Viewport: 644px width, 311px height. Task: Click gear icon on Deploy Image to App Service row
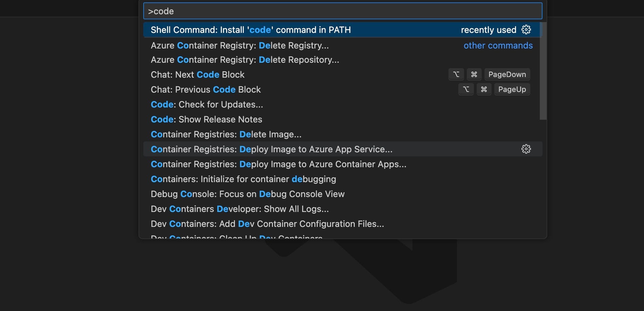[x=526, y=149]
